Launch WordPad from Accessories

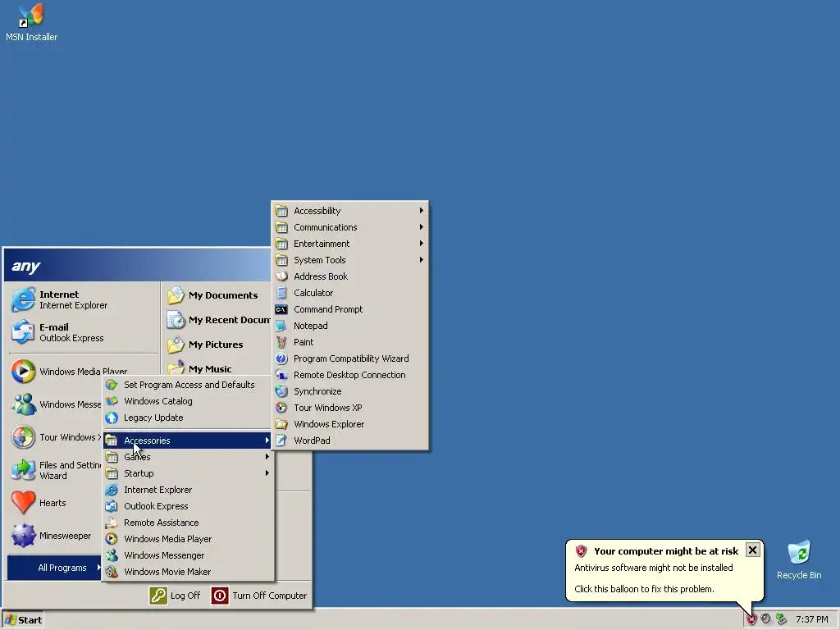tap(349, 441)
